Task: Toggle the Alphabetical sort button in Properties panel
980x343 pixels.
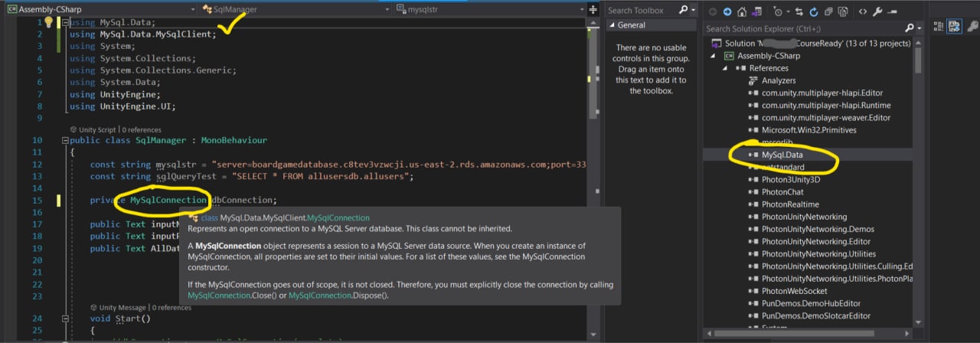Action: click(x=954, y=25)
